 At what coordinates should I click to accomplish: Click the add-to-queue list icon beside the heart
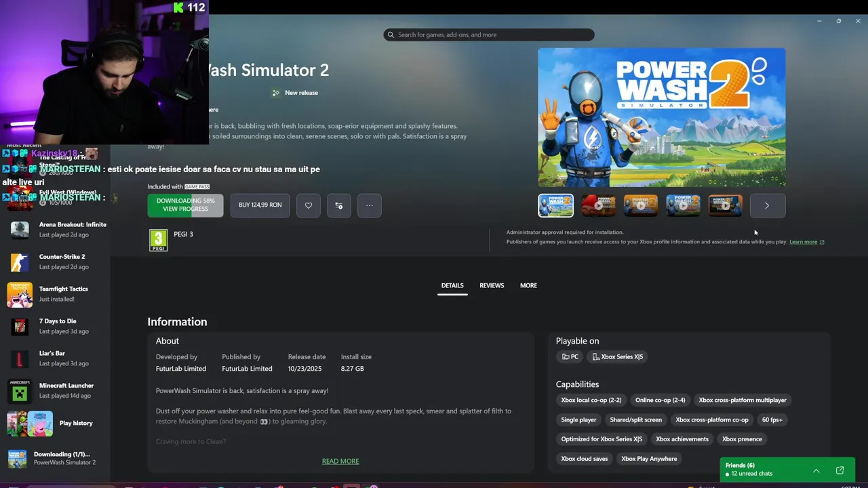pyautogui.click(x=339, y=205)
